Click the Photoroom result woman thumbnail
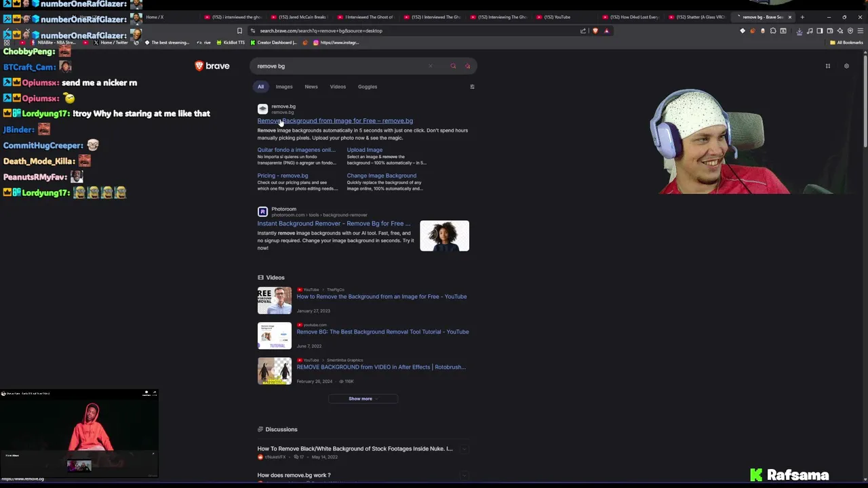 [444, 236]
